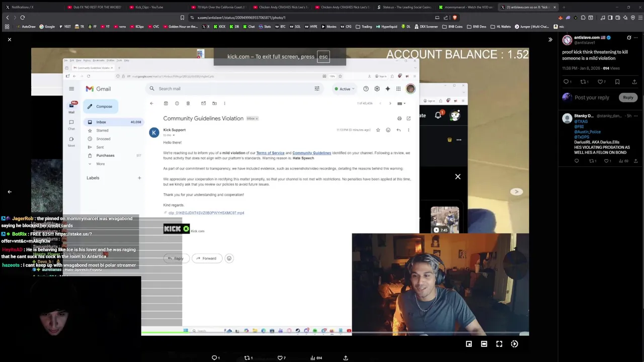Open more options on antislave.com tweet
The height and width of the screenshot is (362, 644).
[636, 38]
